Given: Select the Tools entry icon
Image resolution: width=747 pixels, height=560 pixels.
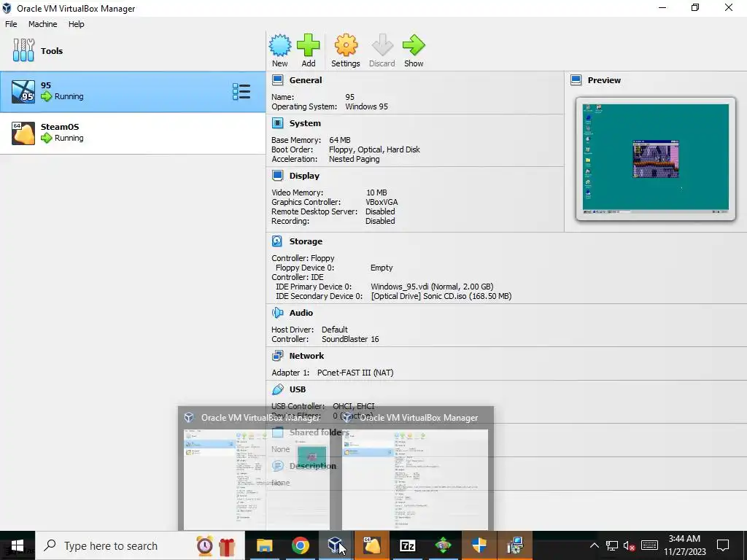Looking at the screenshot, I should [x=23, y=50].
